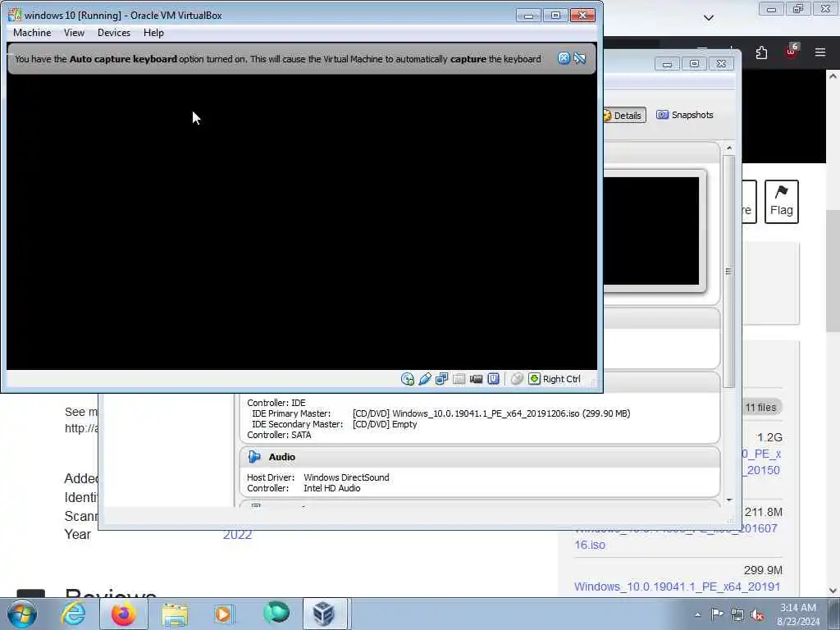The image size is (840, 630).
Task: Open the Windows Start menu
Action: click(x=22, y=614)
